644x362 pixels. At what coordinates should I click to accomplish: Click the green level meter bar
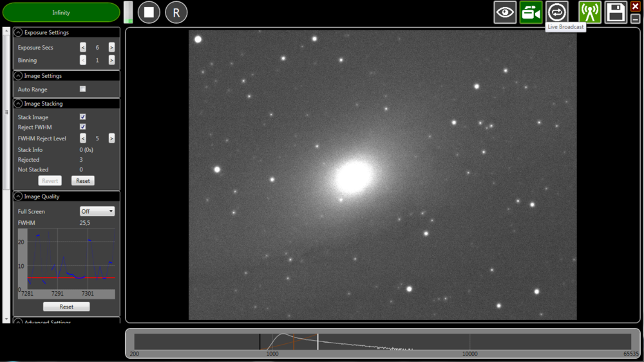coord(128,12)
